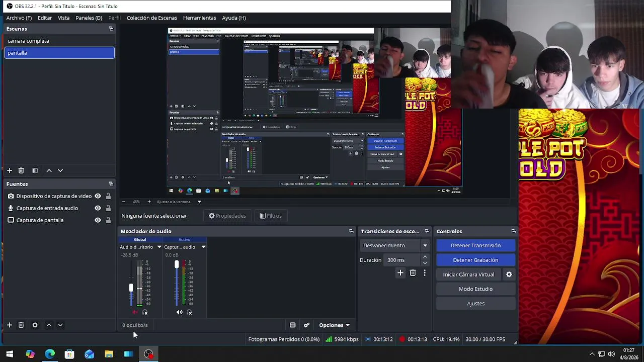Decrease transition duration with the down arrow

pyautogui.click(x=425, y=263)
